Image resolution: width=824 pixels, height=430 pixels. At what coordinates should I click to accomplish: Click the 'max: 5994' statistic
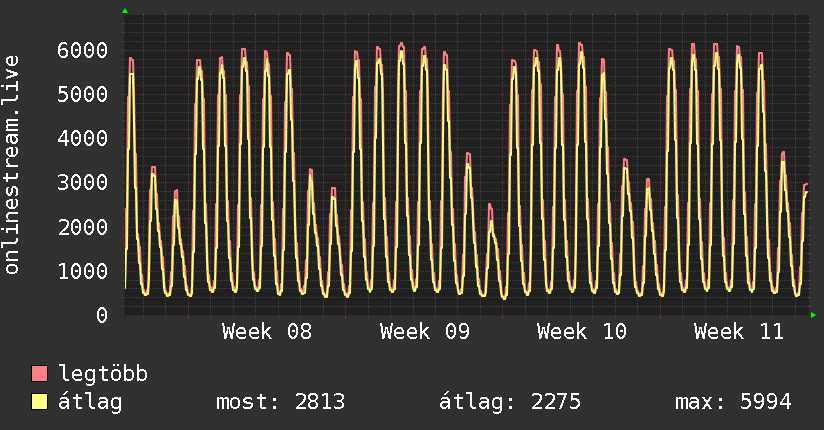point(733,402)
